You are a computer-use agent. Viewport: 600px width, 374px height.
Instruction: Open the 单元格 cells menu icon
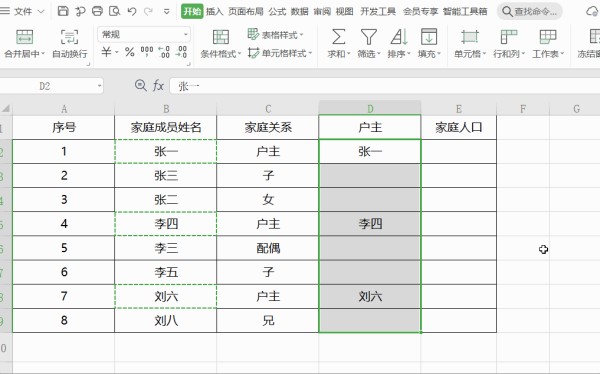click(x=470, y=37)
